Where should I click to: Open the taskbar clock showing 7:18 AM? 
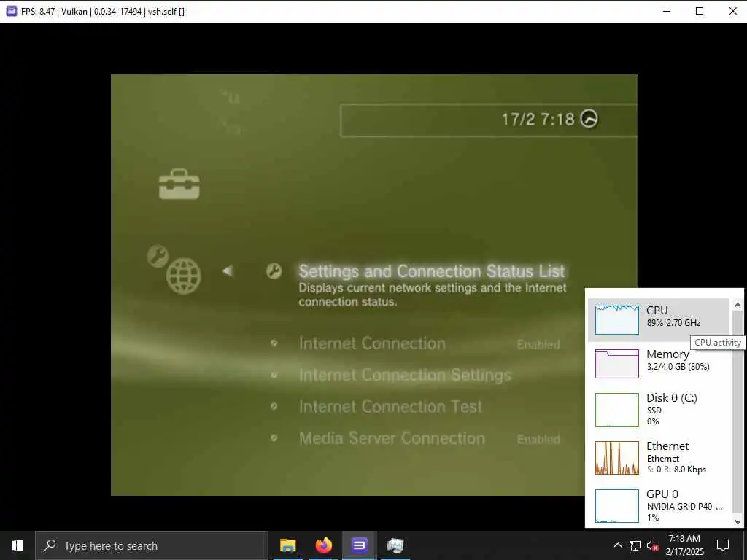(684, 545)
